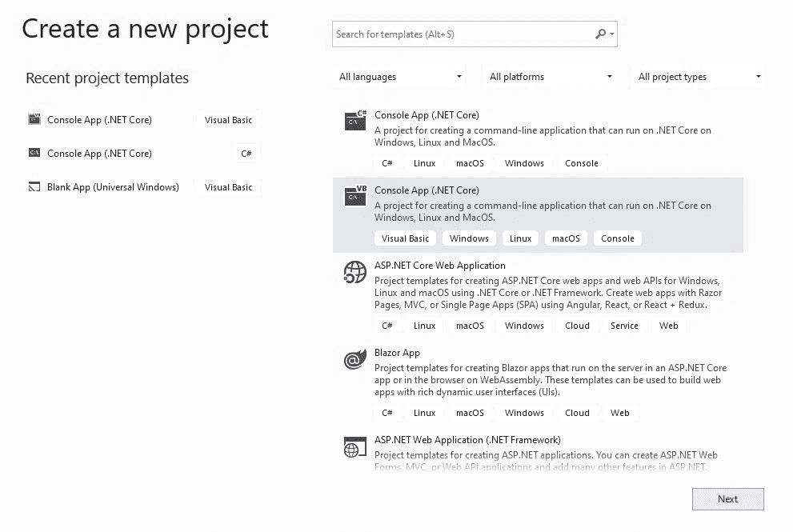Viewport: 793px width, 532px height.
Task: Click the VB Console App template icon
Action: pos(355,196)
